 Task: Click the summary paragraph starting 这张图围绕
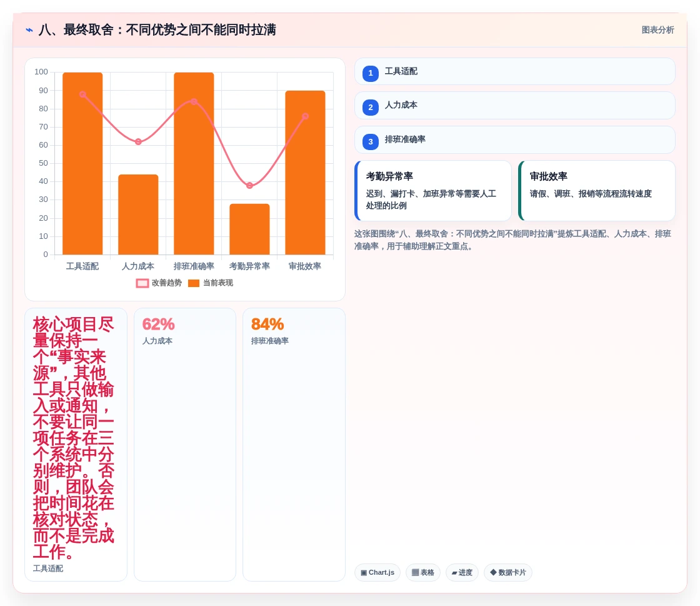pyautogui.click(x=512, y=240)
